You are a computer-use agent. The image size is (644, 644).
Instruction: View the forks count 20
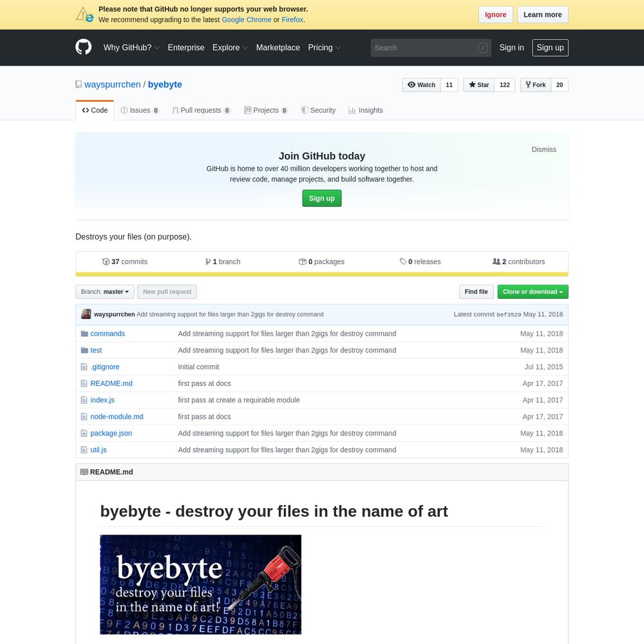(560, 85)
